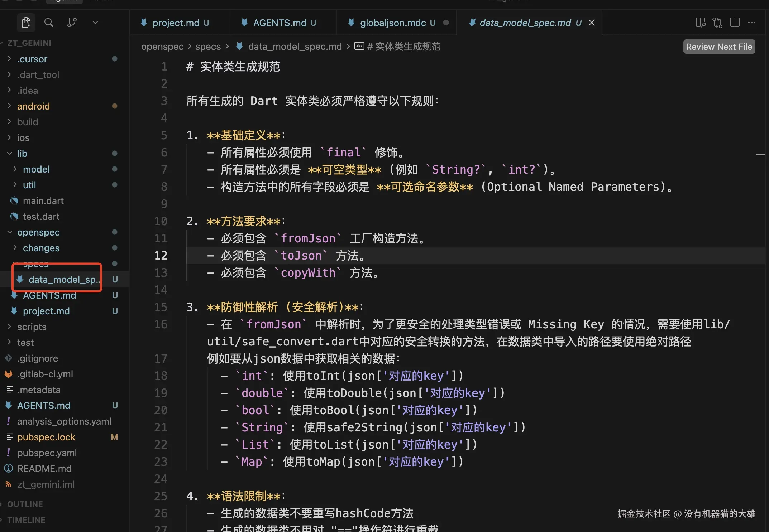Click line 12 toJson in editor

coord(301,256)
